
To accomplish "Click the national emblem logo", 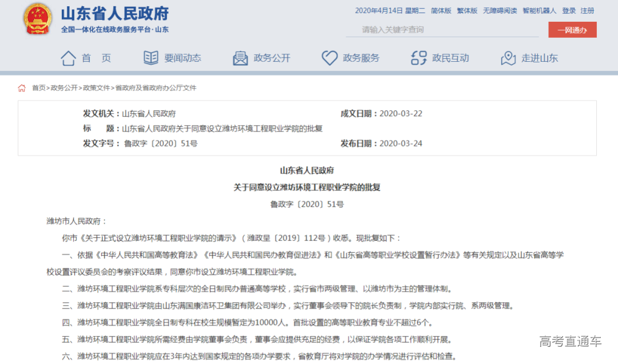I will click(x=38, y=20).
